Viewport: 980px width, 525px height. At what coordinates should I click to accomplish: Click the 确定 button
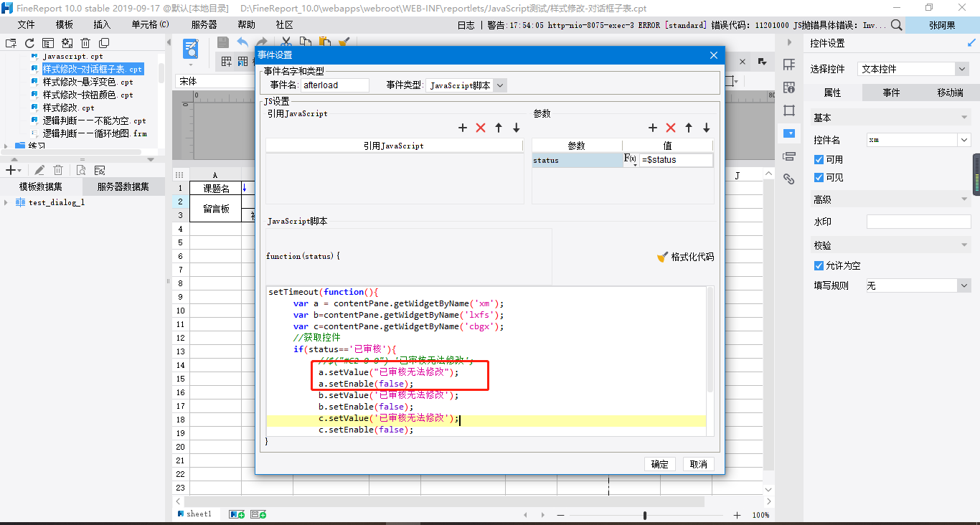coord(660,464)
